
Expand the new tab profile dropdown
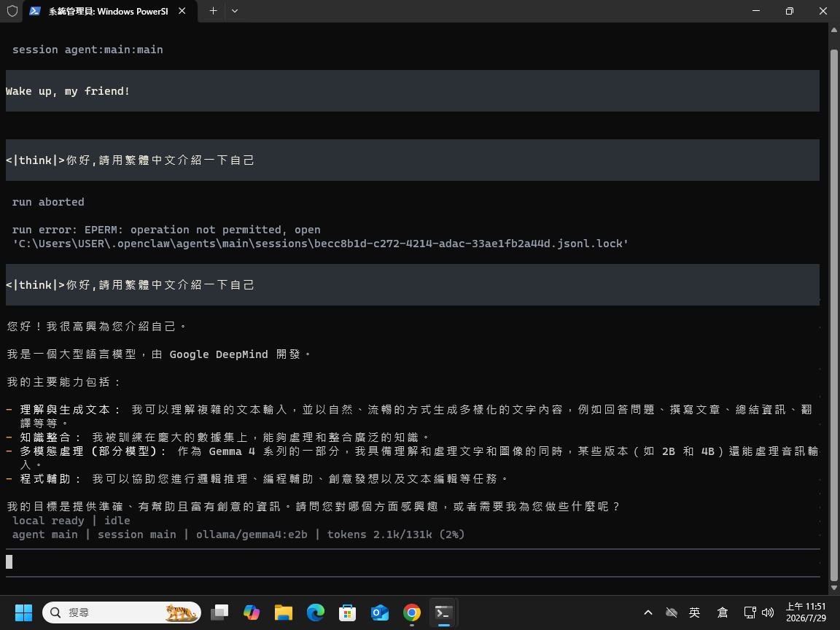235,11
